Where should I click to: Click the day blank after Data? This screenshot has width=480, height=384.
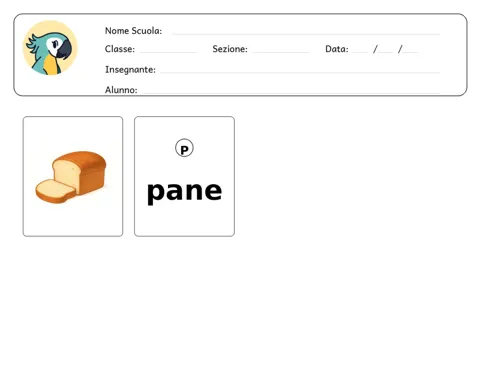tap(360, 52)
